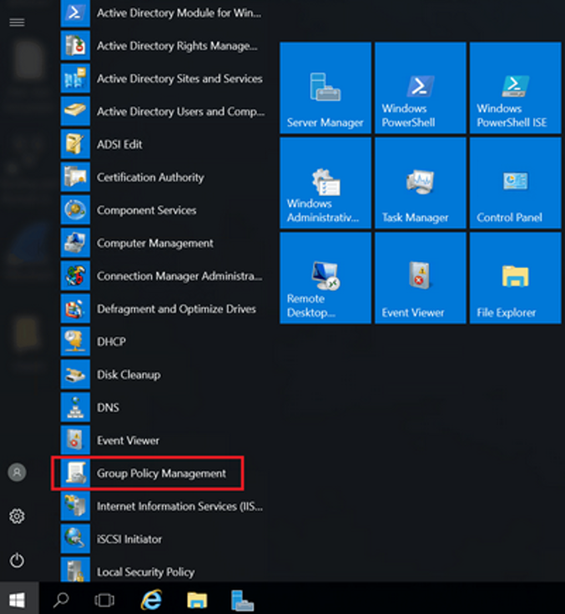Open the Task View taskbar button
The height and width of the screenshot is (614, 565).
(105, 600)
